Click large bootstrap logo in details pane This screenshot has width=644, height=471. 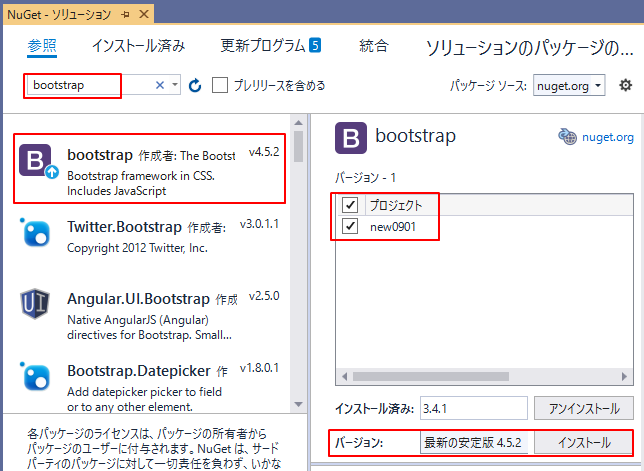[x=351, y=138]
